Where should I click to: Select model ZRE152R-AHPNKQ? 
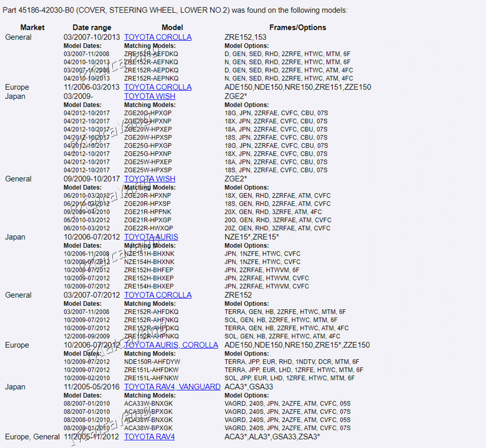[x=152, y=336]
